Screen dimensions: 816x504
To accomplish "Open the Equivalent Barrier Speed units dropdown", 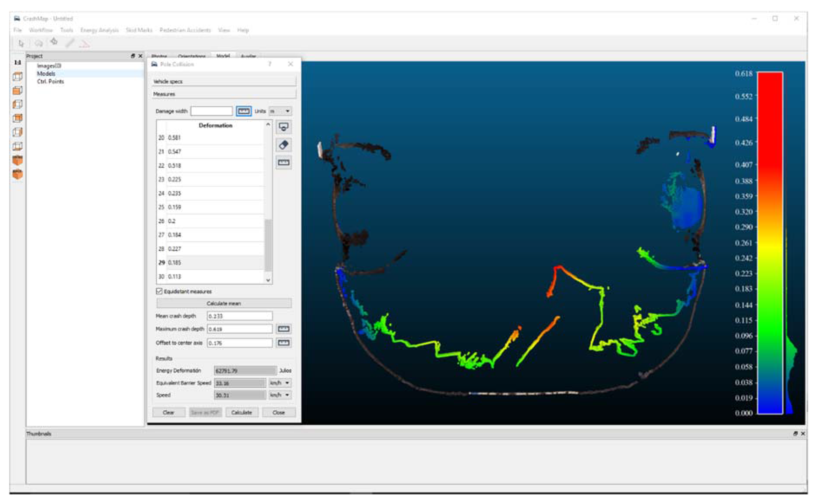I will click(x=280, y=383).
